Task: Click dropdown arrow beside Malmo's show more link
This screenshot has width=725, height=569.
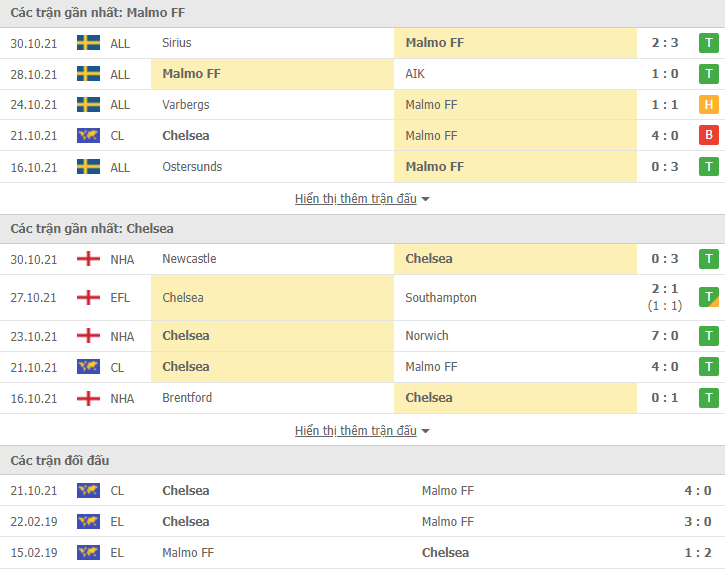Action: coord(425,199)
